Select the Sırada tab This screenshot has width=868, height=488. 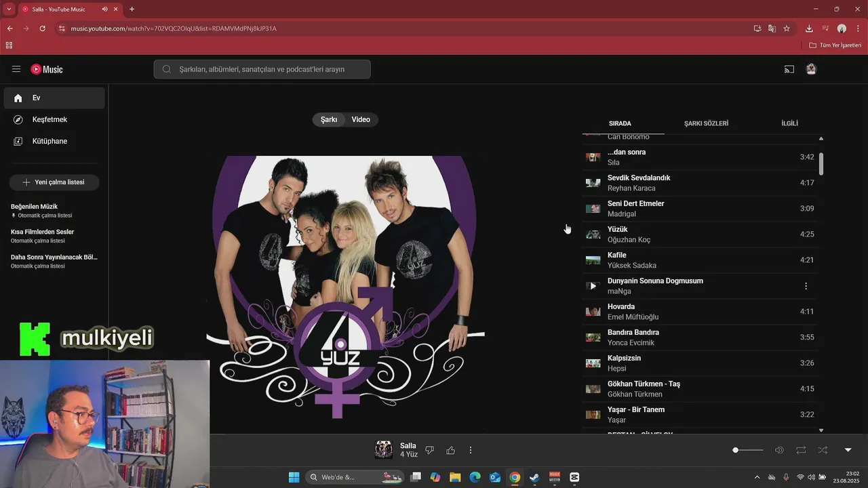(620, 123)
